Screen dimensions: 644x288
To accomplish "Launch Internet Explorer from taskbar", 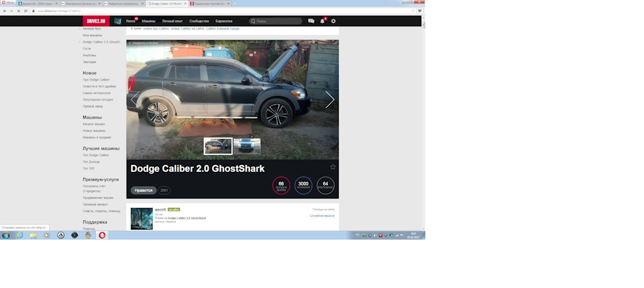I will tap(19, 236).
